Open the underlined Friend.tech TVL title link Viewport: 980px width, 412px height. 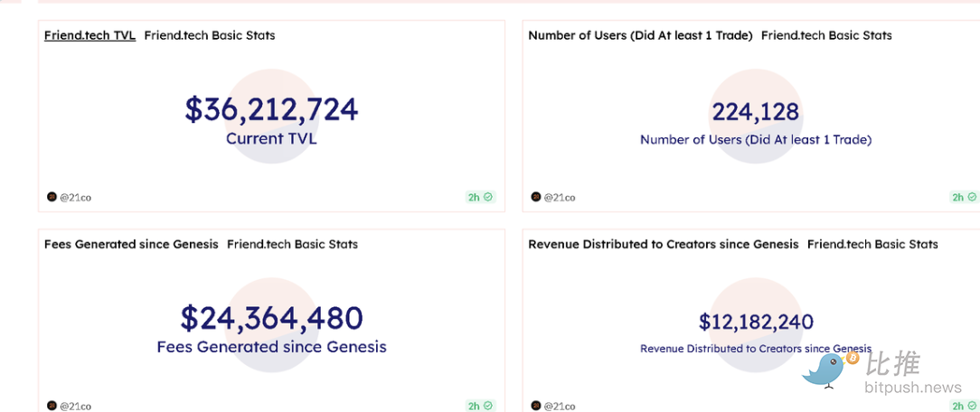pos(90,35)
